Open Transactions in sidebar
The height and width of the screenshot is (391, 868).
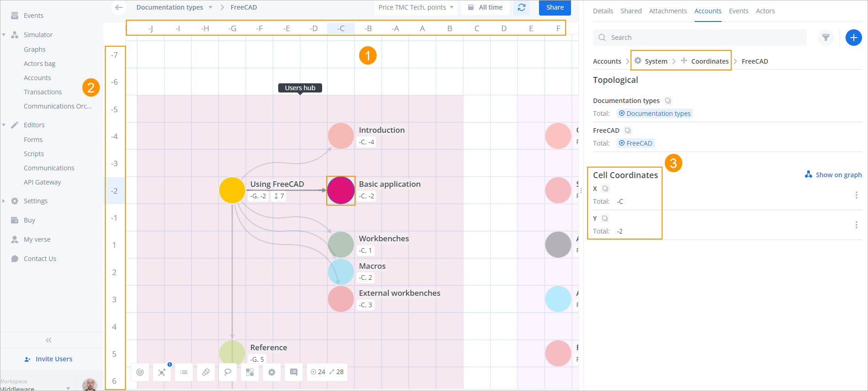click(x=43, y=92)
